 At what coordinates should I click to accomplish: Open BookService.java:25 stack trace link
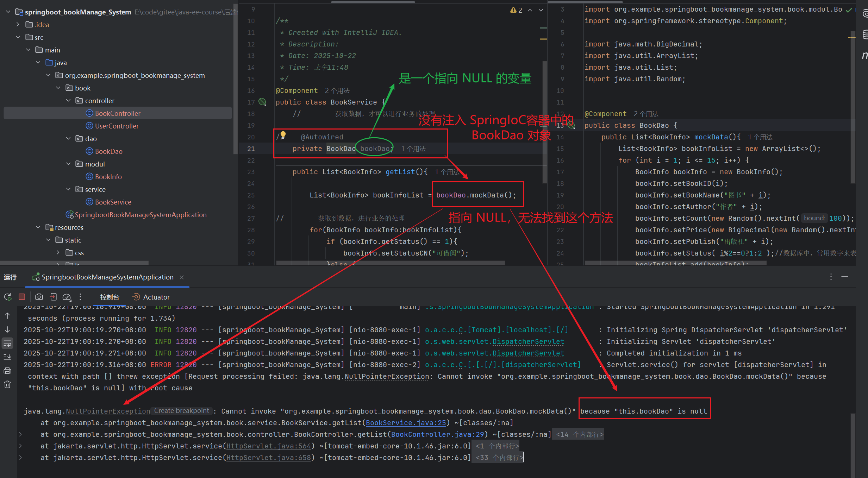[x=406, y=423]
